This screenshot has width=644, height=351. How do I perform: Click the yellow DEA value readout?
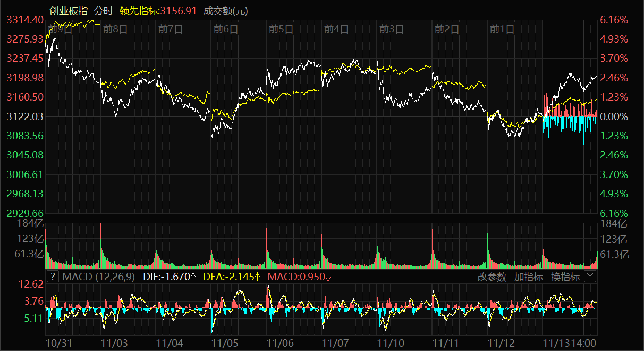[x=232, y=277]
